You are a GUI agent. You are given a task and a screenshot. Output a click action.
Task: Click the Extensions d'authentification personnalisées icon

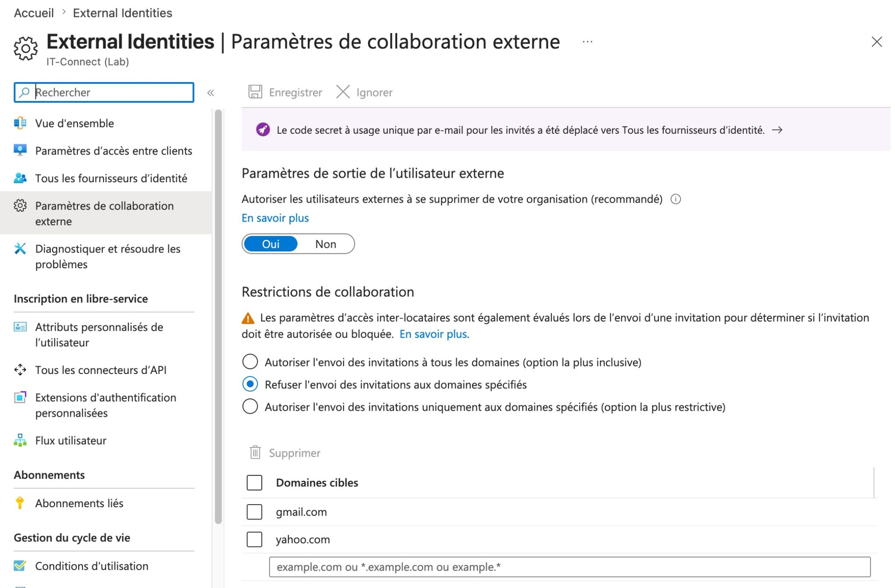tap(20, 397)
